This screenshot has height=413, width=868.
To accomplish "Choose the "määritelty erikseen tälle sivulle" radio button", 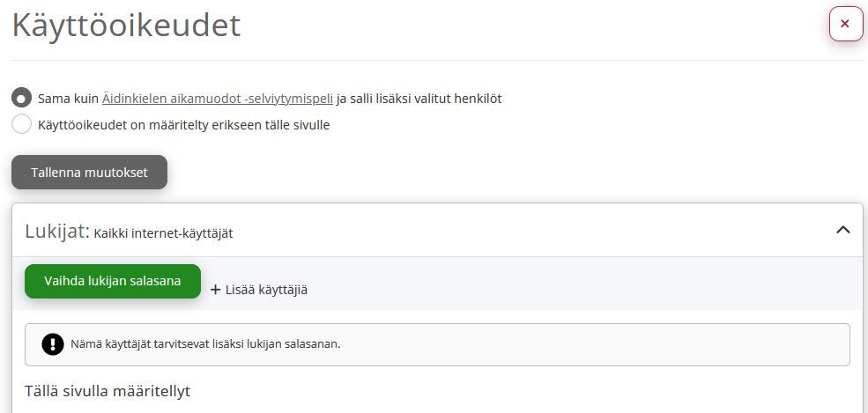I will tap(21, 124).
